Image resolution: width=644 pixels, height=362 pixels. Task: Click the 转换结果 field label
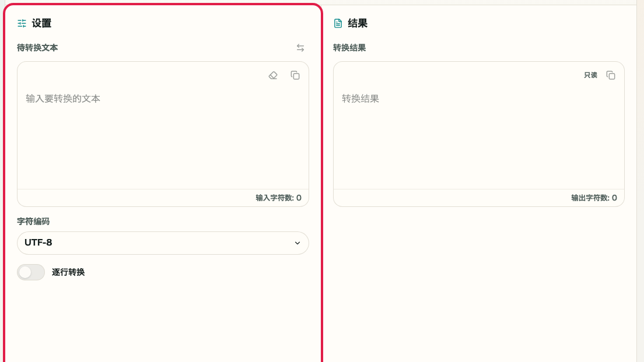[x=349, y=48]
